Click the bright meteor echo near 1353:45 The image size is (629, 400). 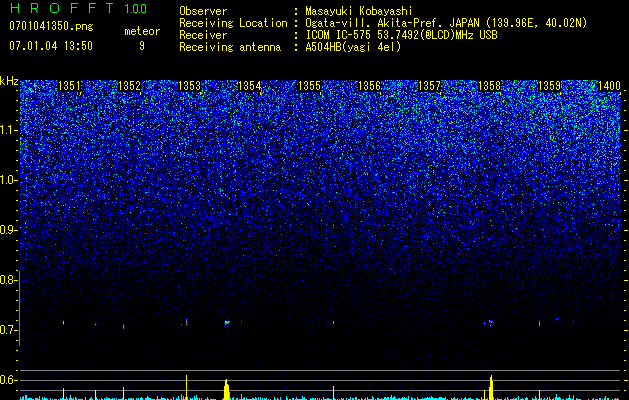click(x=227, y=322)
